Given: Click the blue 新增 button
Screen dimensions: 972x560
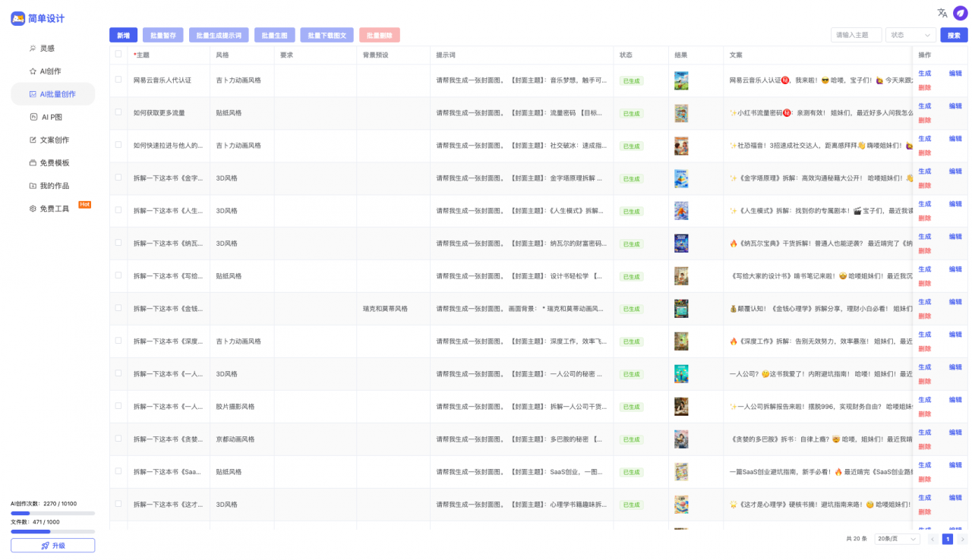Looking at the screenshot, I should [x=123, y=35].
